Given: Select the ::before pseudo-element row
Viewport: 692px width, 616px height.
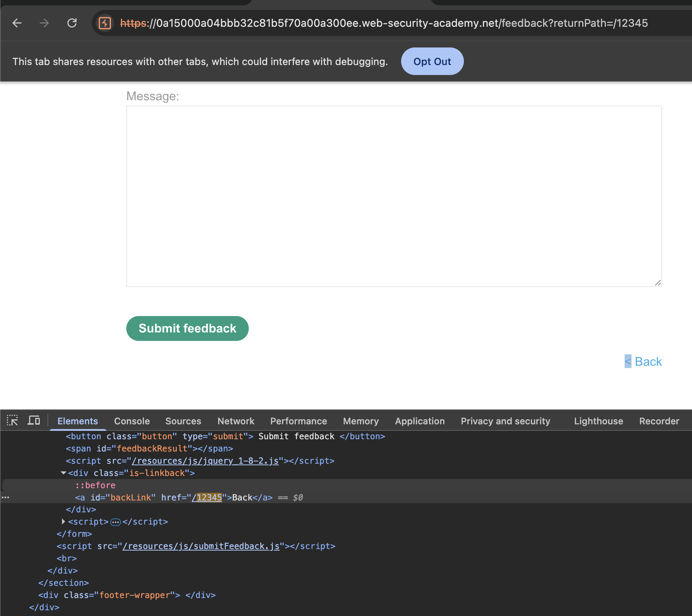Looking at the screenshot, I should 346,486.
